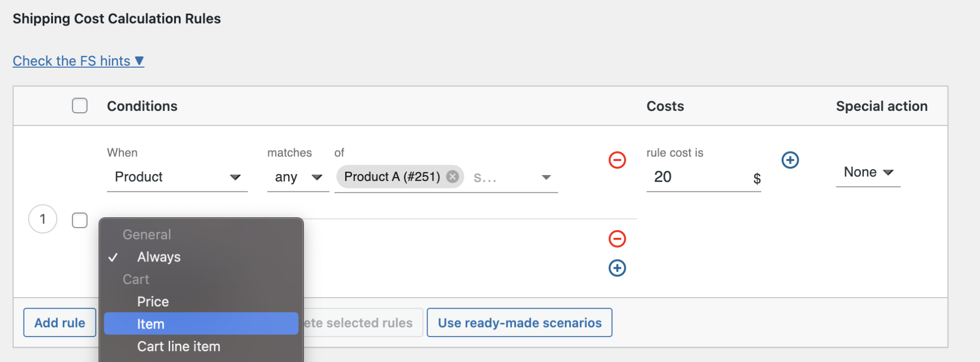Check the checkbox for rule 1
This screenshot has width=980, height=362.
pos(79,220)
